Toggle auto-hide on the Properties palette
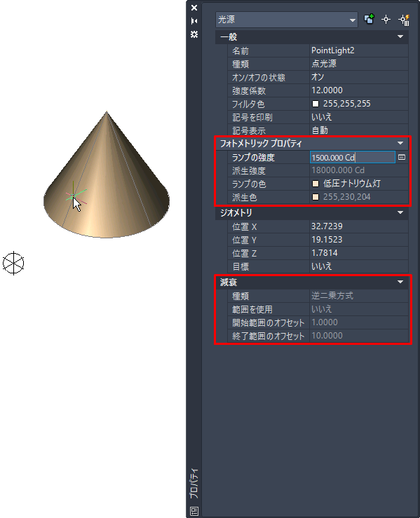The width and height of the screenshot is (420, 518). tap(194, 21)
